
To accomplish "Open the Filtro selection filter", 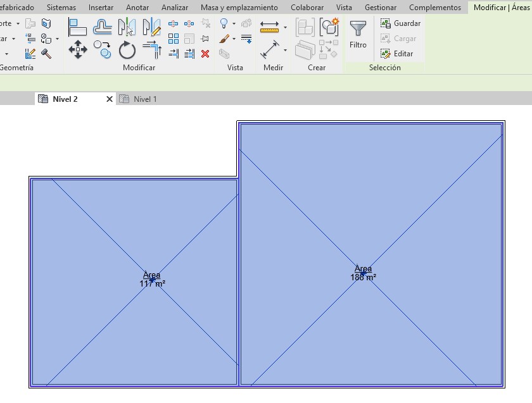I will [358, 35].
